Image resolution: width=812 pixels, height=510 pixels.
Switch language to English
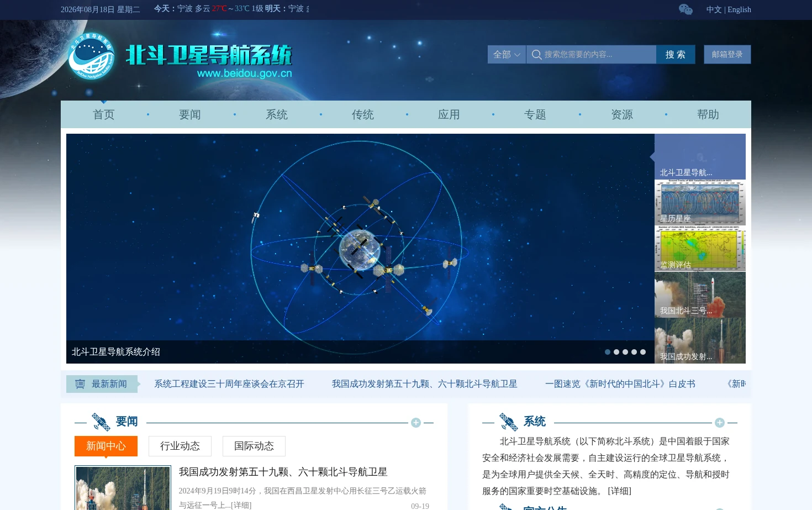(x=739, y=9)
